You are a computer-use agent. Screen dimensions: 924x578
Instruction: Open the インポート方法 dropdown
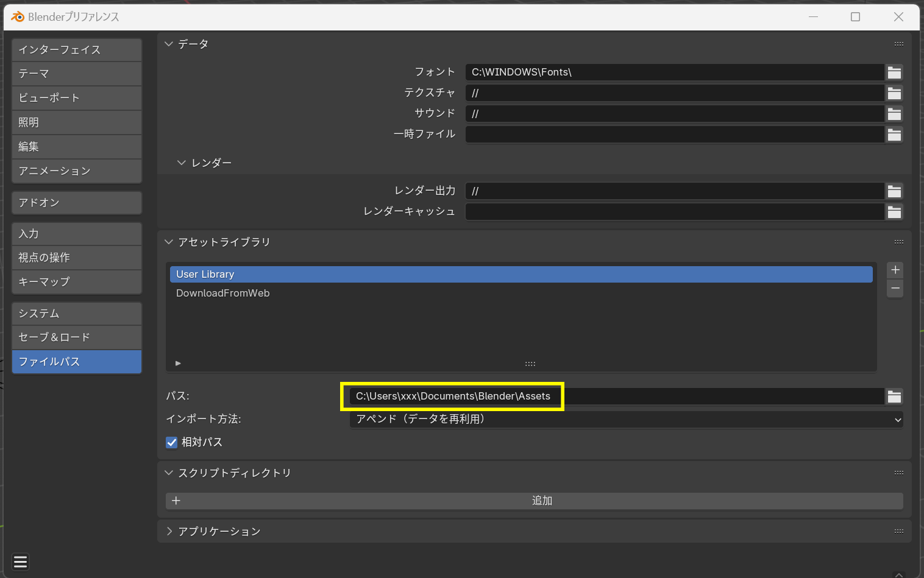pyautogui.click(x=626, y=419)
